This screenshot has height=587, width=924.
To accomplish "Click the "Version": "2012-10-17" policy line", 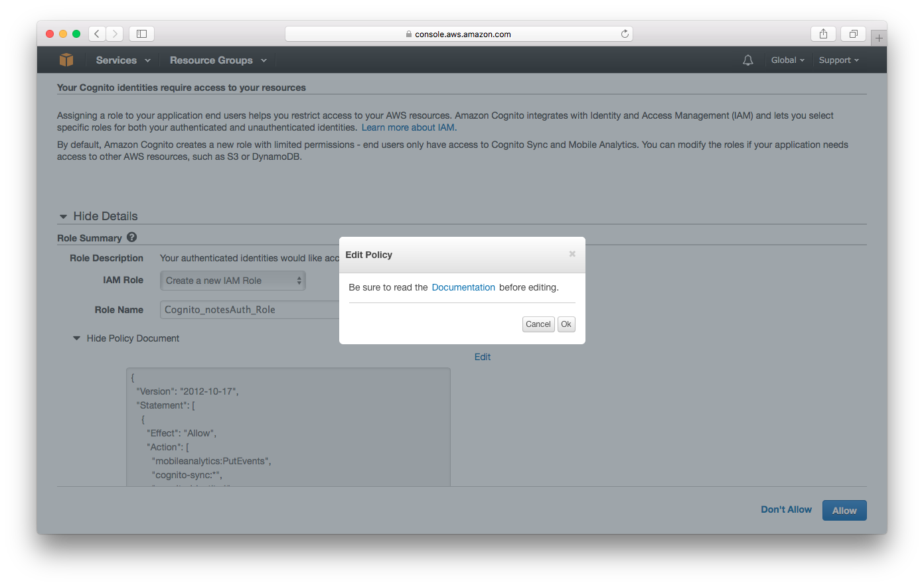I will (187, 391).
